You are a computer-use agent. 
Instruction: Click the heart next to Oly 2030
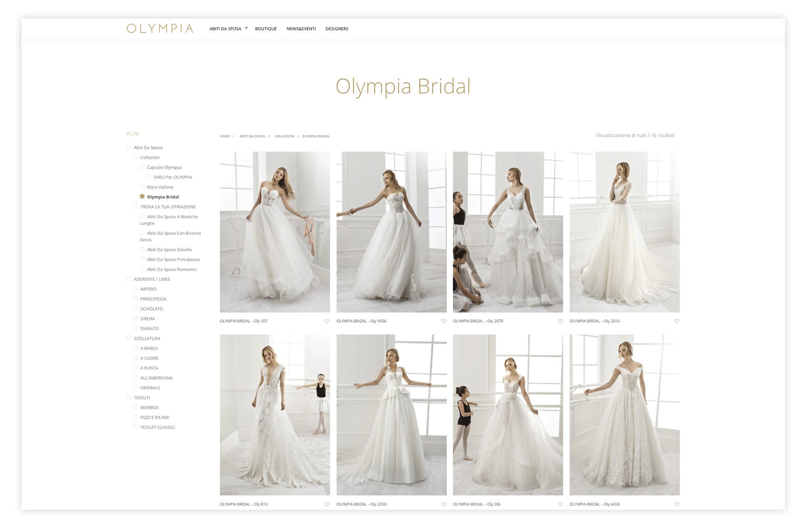click(443, 504)
